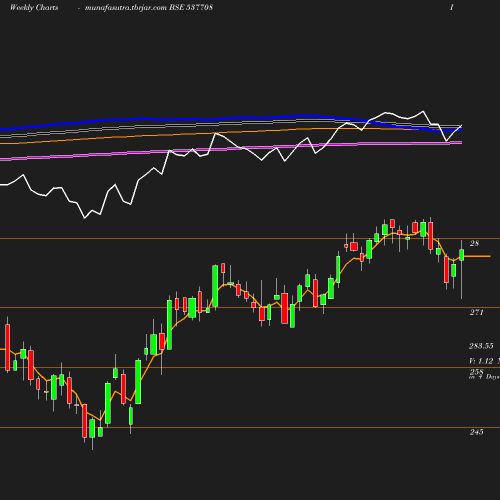
Task: Click the munafasutra.tbrjar.com BSE 537708 label
Action: (149, 7)
